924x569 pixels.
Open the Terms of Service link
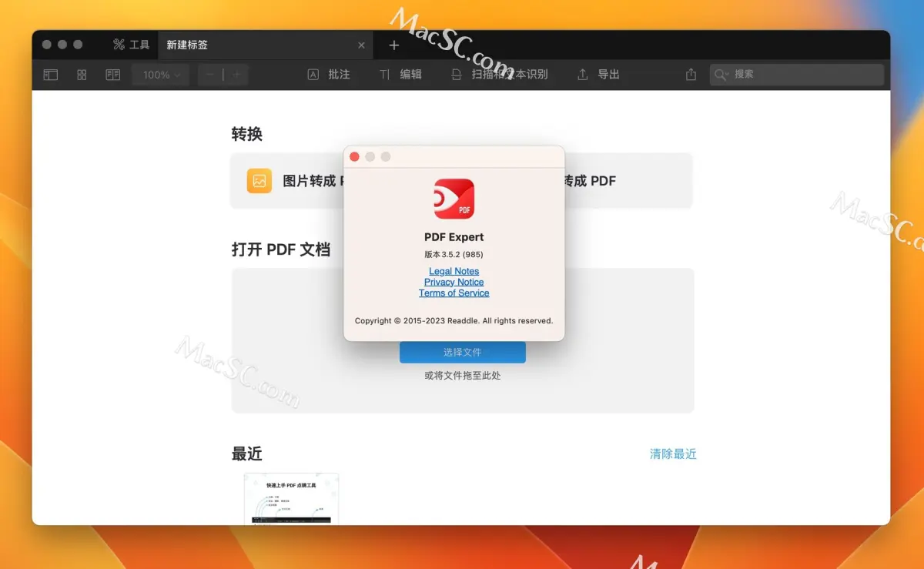(454, 293)
